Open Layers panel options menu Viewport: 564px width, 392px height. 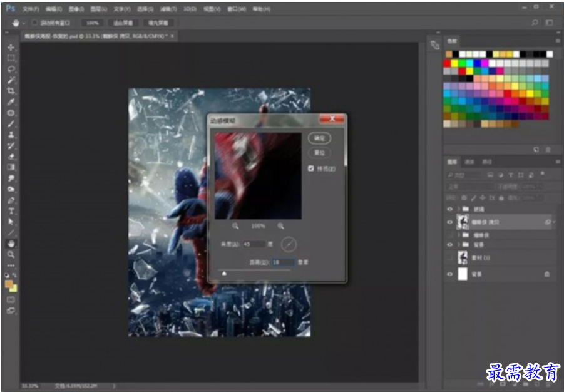[x=558, y=162]
